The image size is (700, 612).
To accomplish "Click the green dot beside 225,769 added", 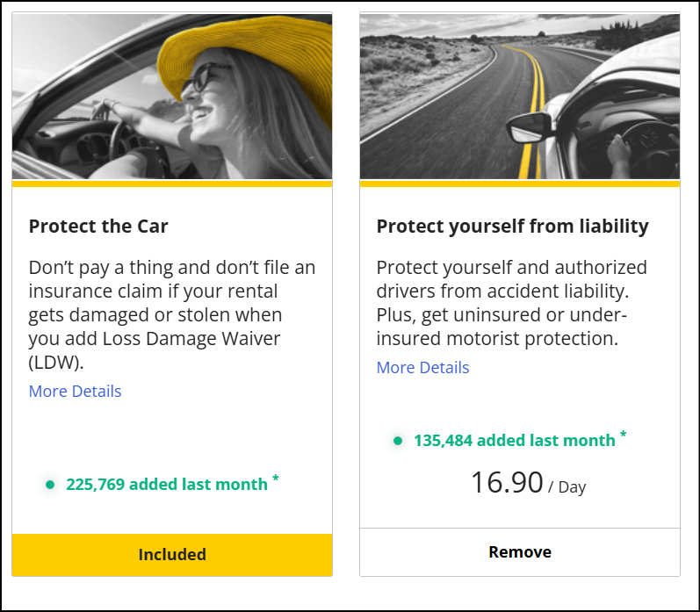I will (x=50, y=485).
